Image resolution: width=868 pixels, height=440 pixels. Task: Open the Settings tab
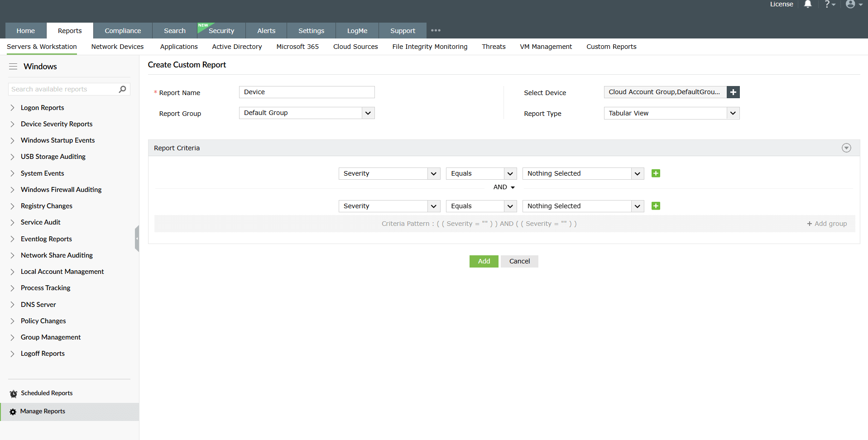311,31
